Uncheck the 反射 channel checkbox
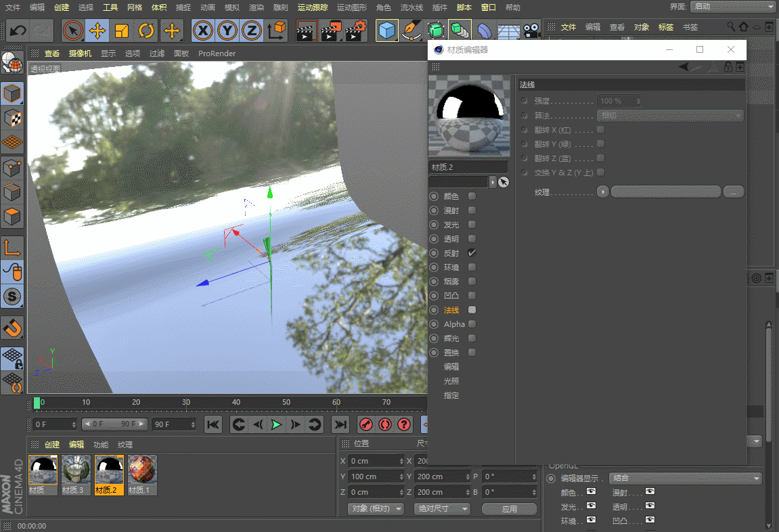 (472, 253)
